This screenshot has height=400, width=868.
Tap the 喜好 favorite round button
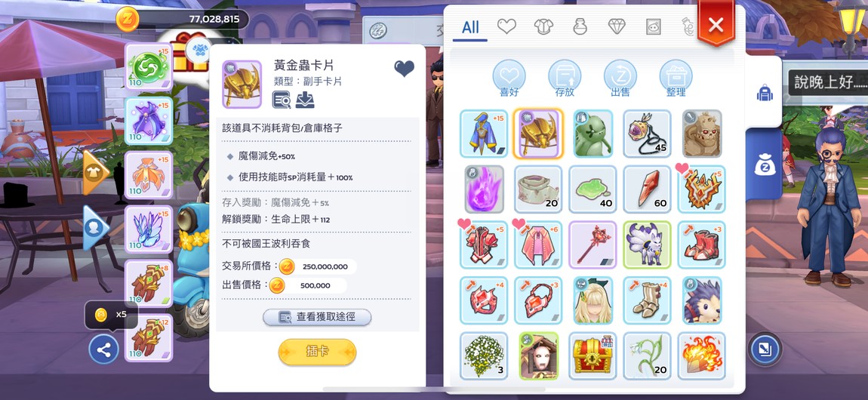point(509,78)
